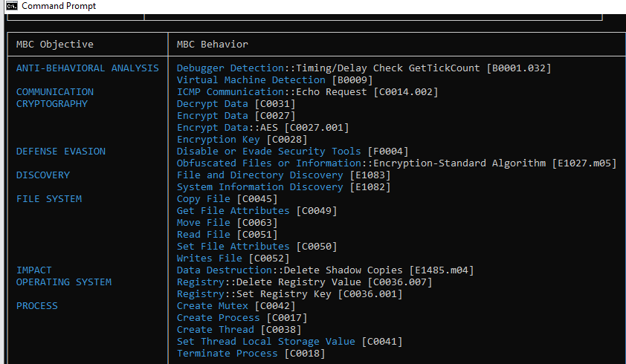Click the MBC Objective column header
This screenshot has width=626, height=364.
[55, 45]
